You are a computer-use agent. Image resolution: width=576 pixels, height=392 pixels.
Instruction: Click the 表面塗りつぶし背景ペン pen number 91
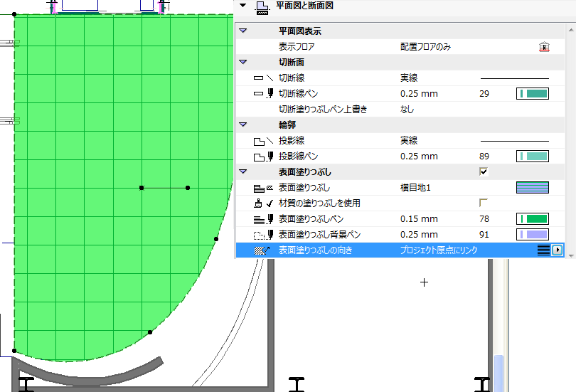pos(484,234)
